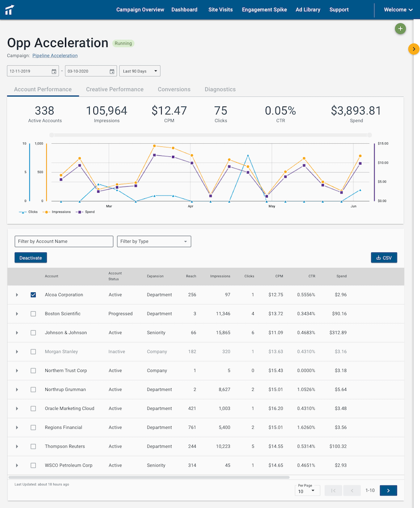
Task: Check the Boston Scientific checkbox
Action: (33, 314)
